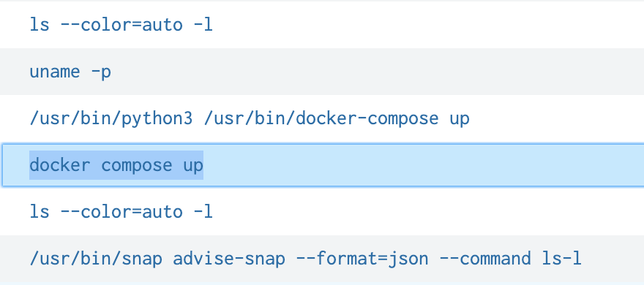Click "--color=auto" in ls row under docker compose up
Screen dimensions: 644x285
pyautogui.click(x=121, y=212)
